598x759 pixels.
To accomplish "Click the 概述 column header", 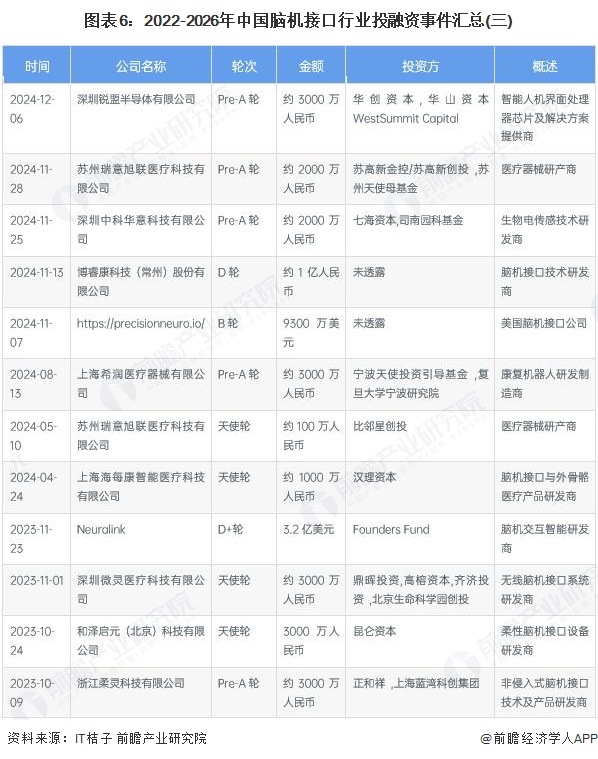I will point(545,66).
